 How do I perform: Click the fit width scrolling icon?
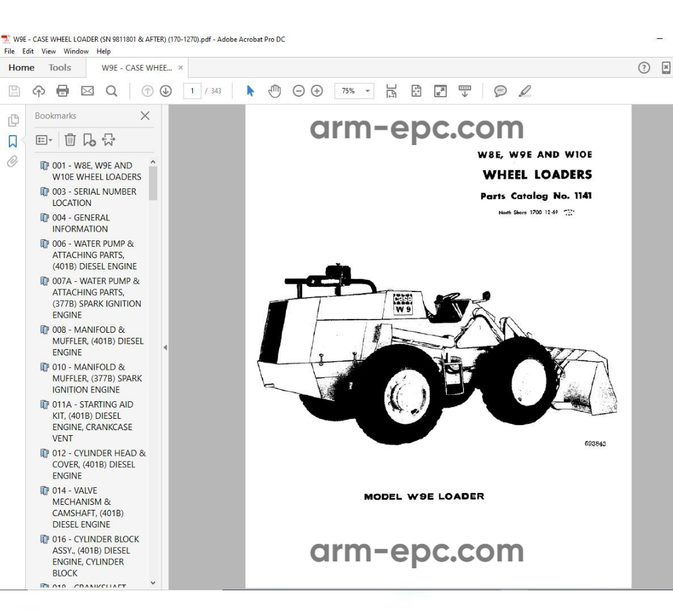tap(391, 91)
